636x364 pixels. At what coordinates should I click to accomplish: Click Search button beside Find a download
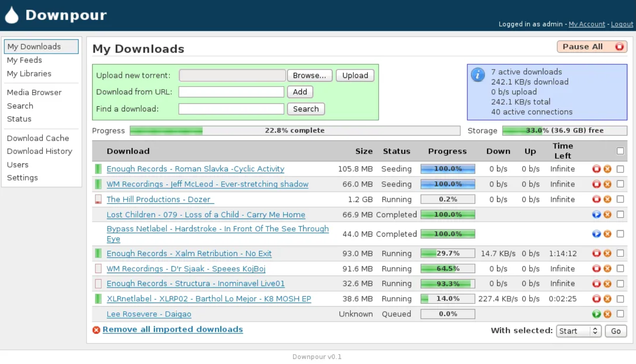click(x=306, y=109)
